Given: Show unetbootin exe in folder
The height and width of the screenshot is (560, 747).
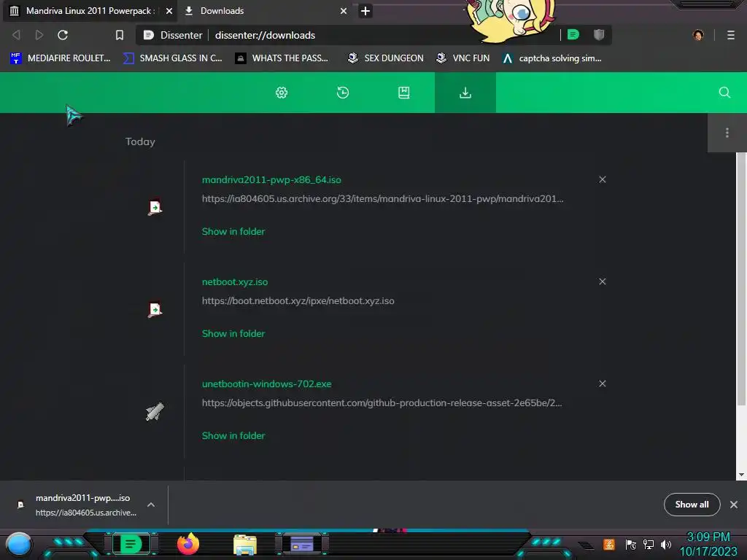Looking at the screenshot, I should click(x=233, y=435).
